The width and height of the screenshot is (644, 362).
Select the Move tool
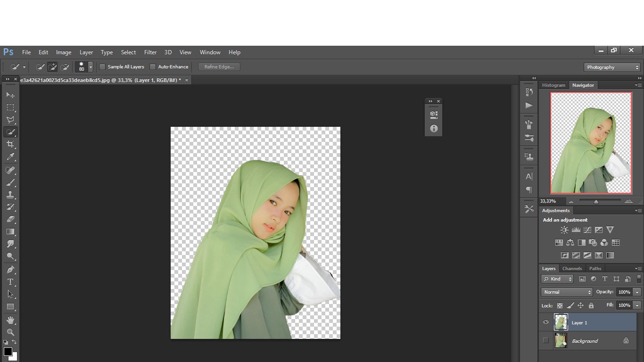tap(10, 95)
